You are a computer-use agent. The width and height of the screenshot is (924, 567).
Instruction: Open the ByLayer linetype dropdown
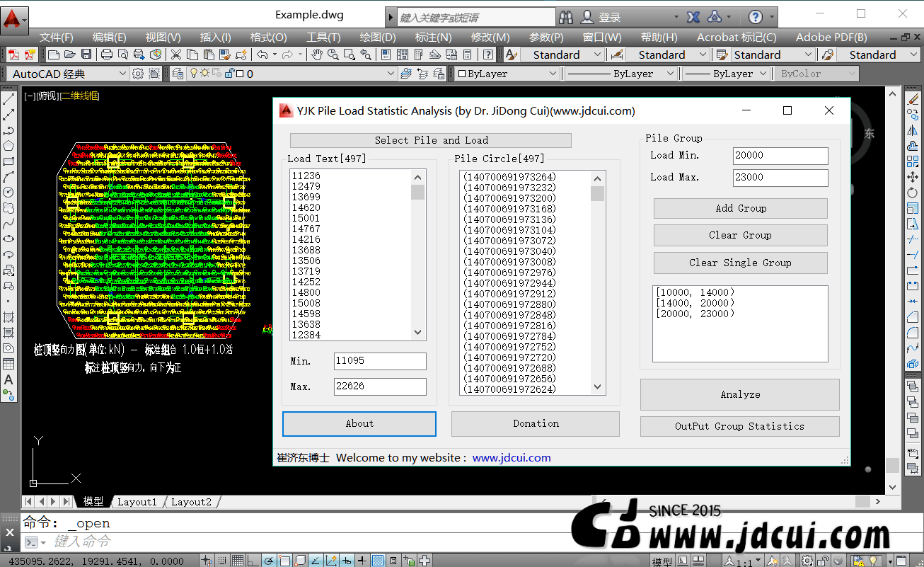pyautogui.click(x=669, y=74)
